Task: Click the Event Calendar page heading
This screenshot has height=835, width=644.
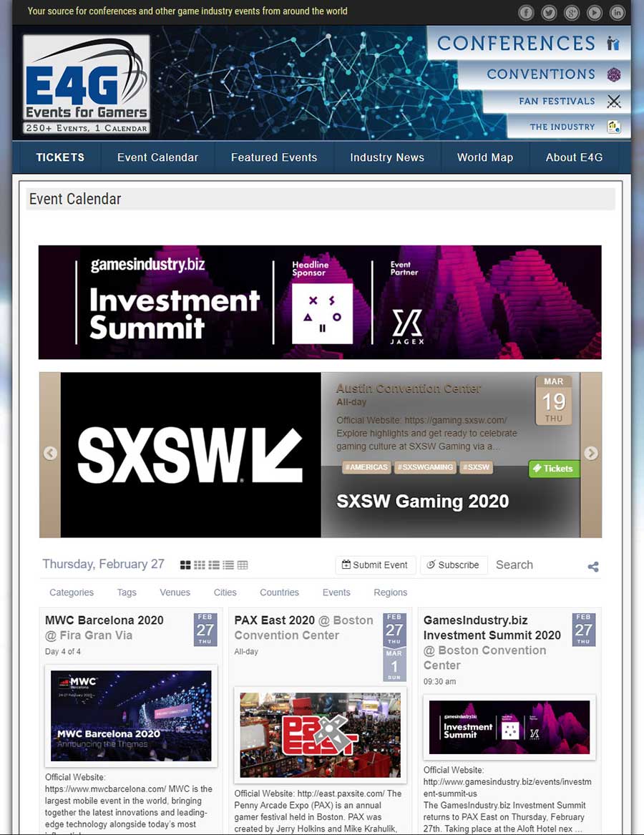Action: click(75, 199)
